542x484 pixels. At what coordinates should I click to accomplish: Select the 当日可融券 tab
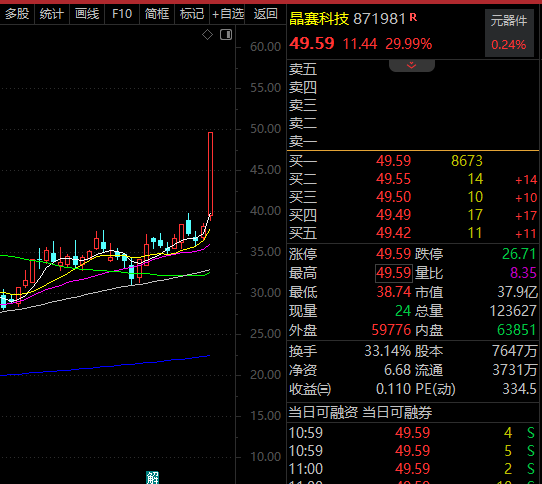point(397,412)
